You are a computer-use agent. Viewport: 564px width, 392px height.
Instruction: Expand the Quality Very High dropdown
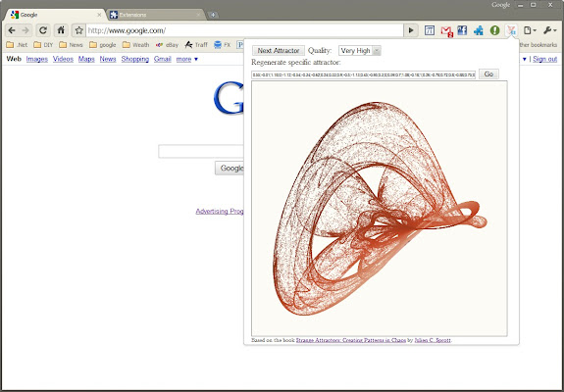click(359, 51)
